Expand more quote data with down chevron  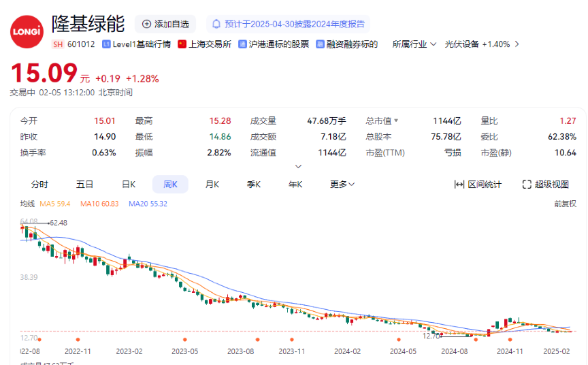tap(298, 166)
